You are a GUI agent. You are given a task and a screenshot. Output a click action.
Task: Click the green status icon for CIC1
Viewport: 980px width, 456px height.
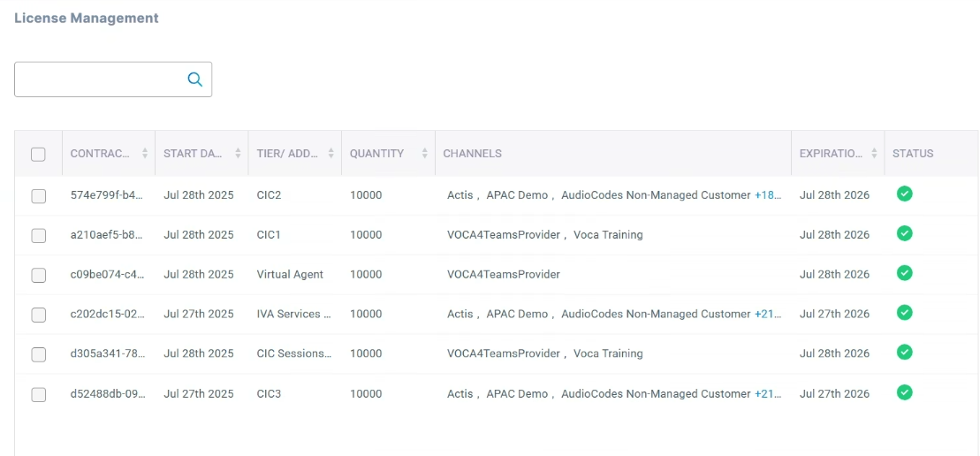click(x=904, y=233)
